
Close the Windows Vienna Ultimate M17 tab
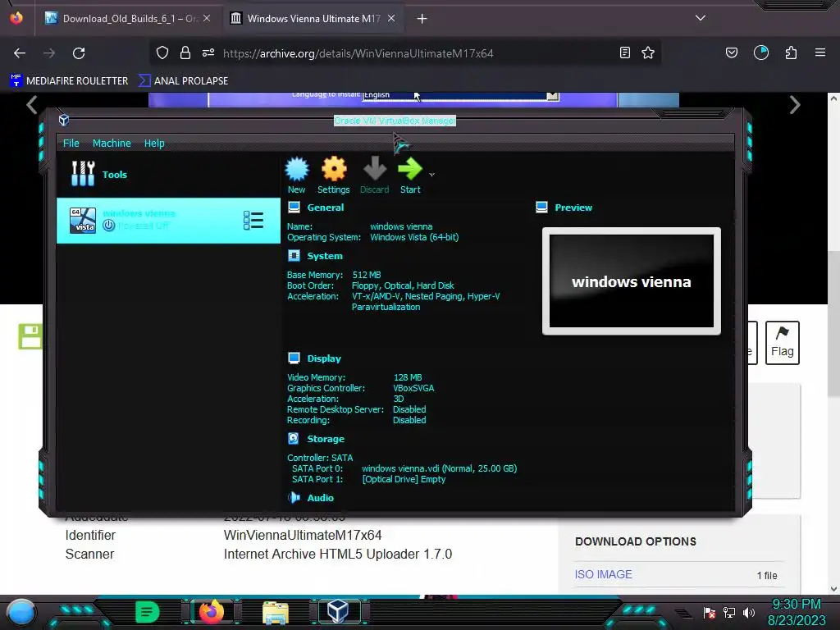(x=391, y=18)
